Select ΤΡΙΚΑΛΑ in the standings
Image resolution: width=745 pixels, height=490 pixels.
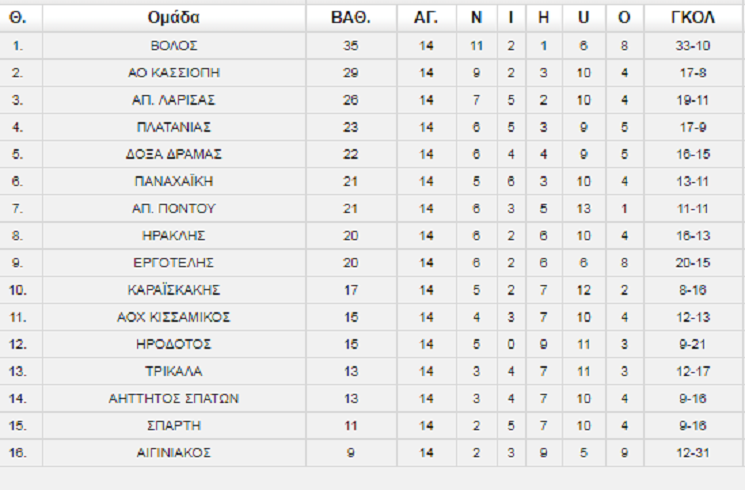coord(174,371)
